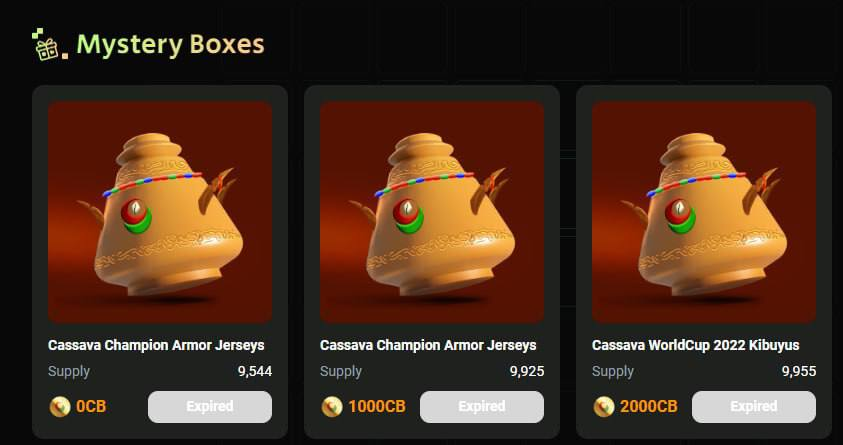Click the Mystery Boxes heading text
Viewport: 843px width, 445px height.
[x=170, y=45]
